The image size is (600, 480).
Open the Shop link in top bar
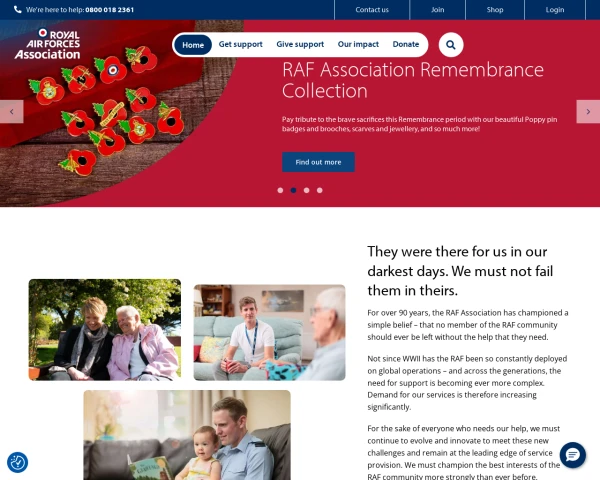495,10
